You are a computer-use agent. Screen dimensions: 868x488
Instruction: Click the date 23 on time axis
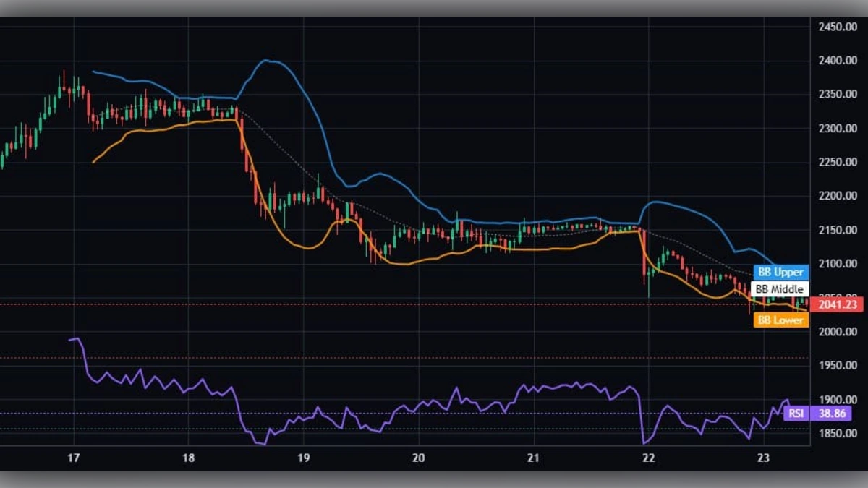click(x=763, y=458)
